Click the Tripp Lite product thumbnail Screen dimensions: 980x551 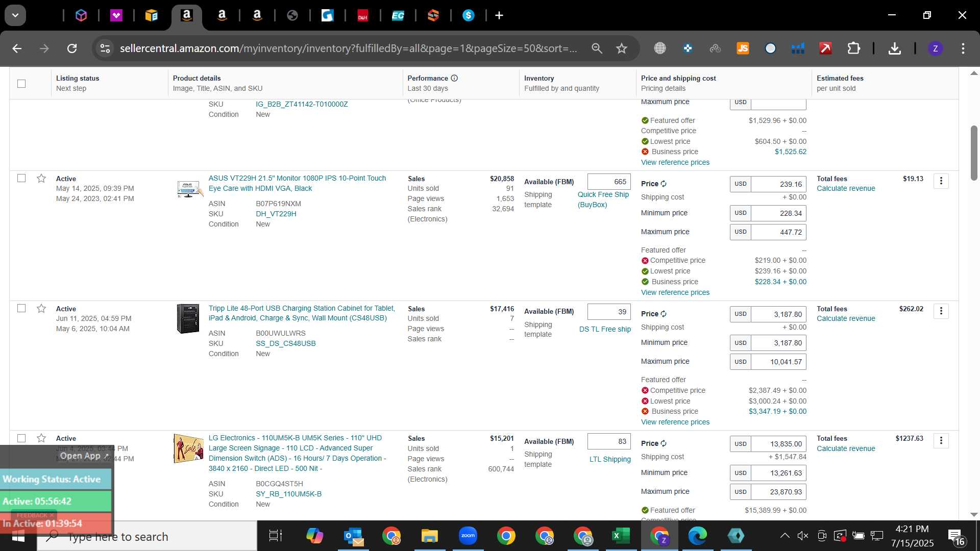(x=188, y=318)
